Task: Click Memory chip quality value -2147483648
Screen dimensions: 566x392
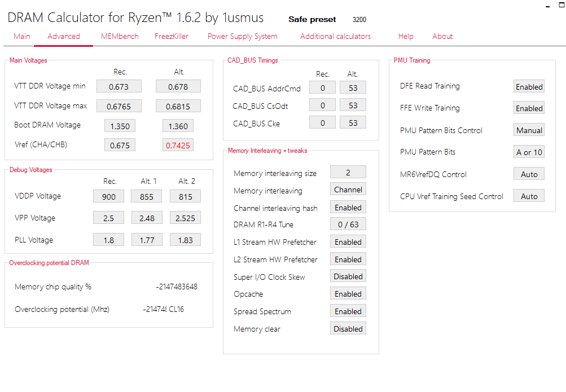Action: 177,287
